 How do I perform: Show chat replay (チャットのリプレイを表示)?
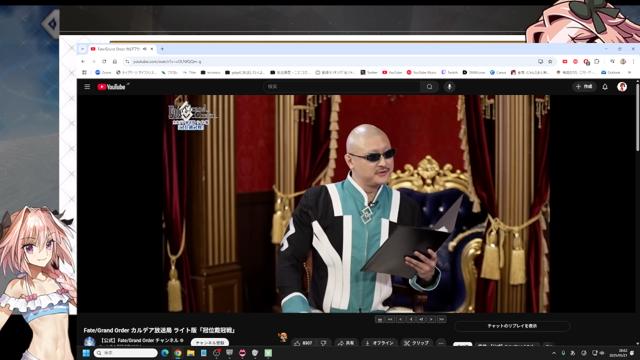[512, 326]
